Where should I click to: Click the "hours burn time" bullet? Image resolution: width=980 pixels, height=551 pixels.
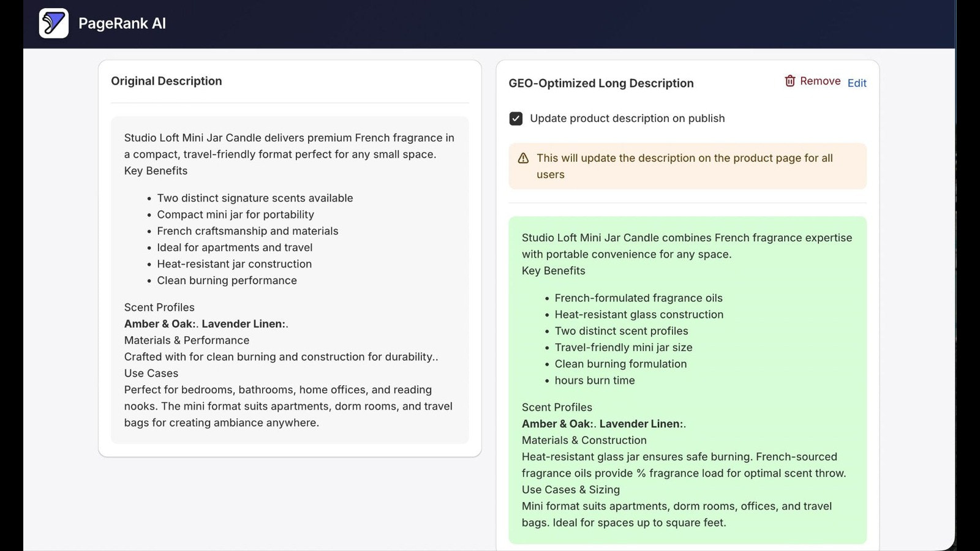[594, 380]
